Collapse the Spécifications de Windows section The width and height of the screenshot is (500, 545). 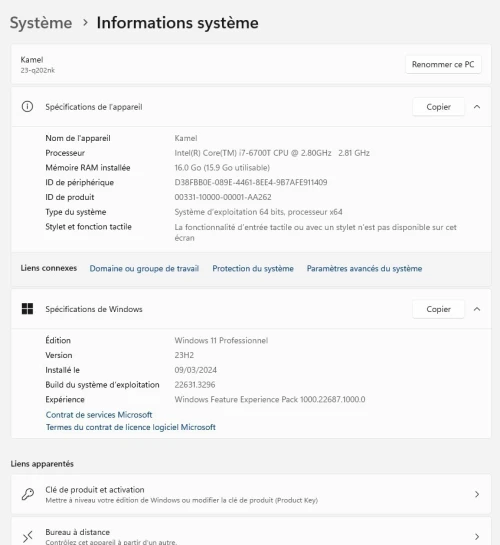point(477,309)
